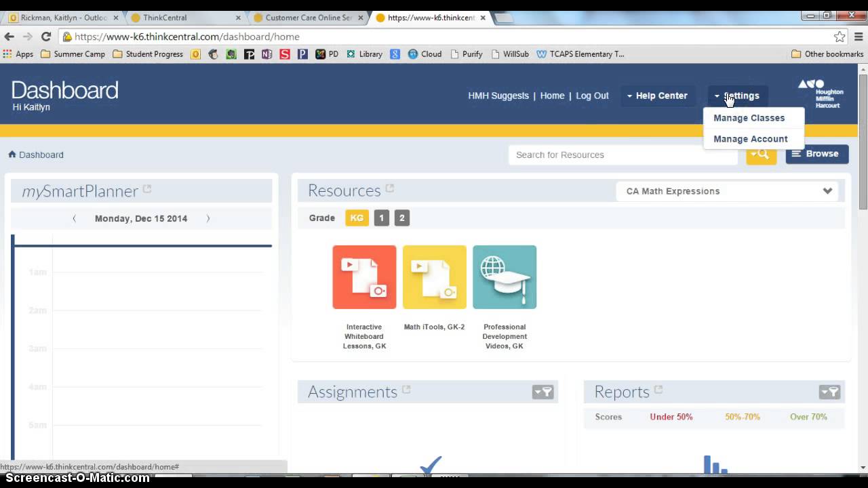This screenshot has width=868, height=488.
Task: Open the Reports filter dropdown
Action: pos(830,392)
